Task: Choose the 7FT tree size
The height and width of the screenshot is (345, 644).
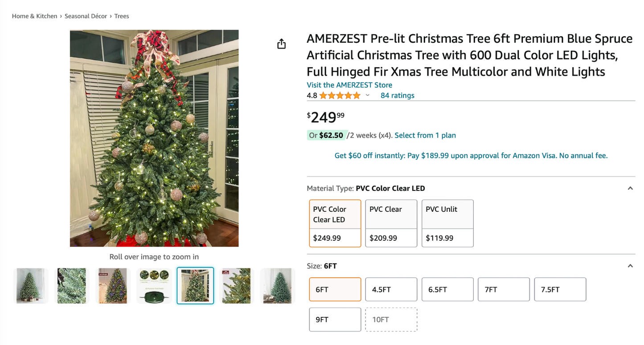Action: pyautogui.click(x=504, y=289)
